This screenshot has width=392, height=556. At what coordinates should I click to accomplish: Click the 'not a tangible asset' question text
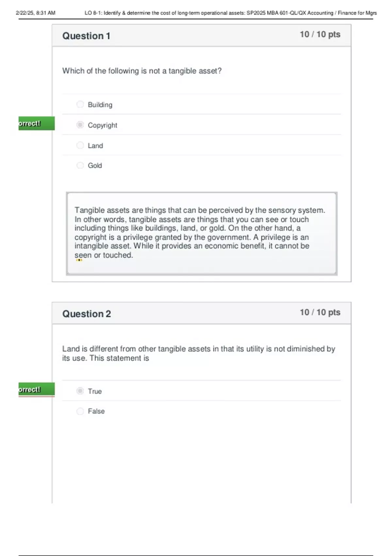[x=142, y=71]
